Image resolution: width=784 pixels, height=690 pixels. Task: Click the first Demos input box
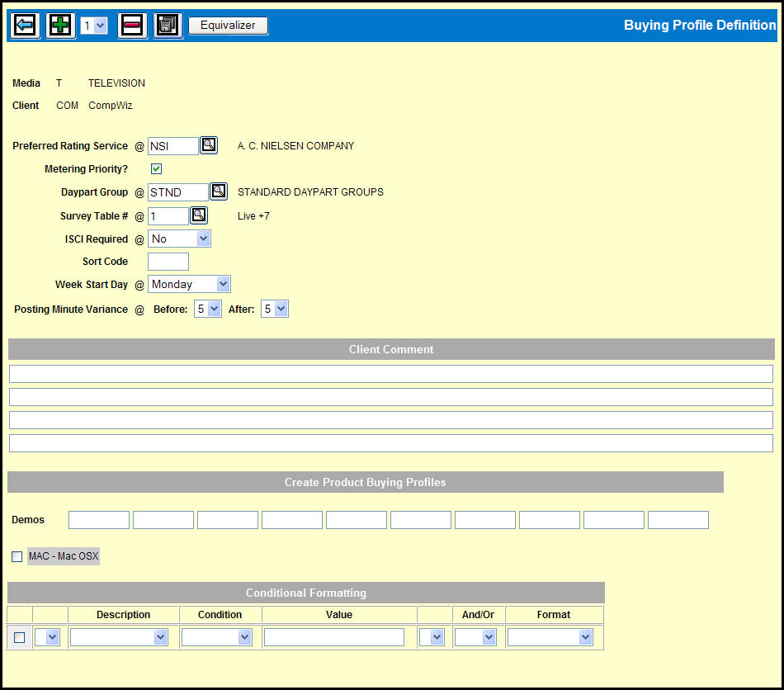tap(99, 520)
